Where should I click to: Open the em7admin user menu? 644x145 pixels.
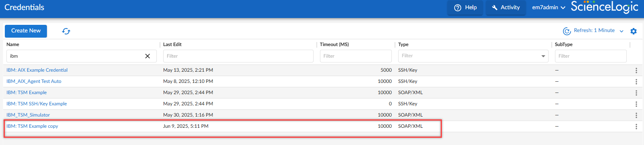549,7
